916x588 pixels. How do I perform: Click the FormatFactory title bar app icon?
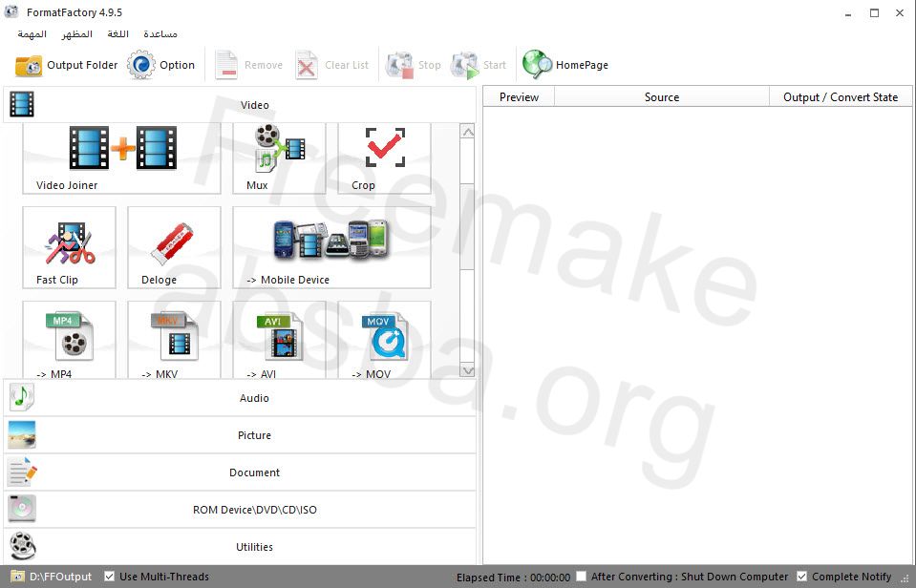pos(11,11)
